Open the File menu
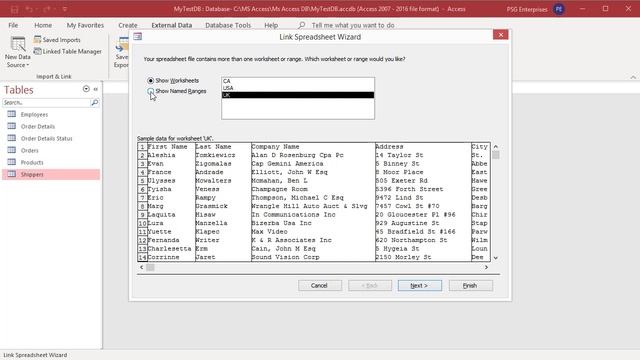Screen dimensions: 640x360 click(x=13, y=25)
